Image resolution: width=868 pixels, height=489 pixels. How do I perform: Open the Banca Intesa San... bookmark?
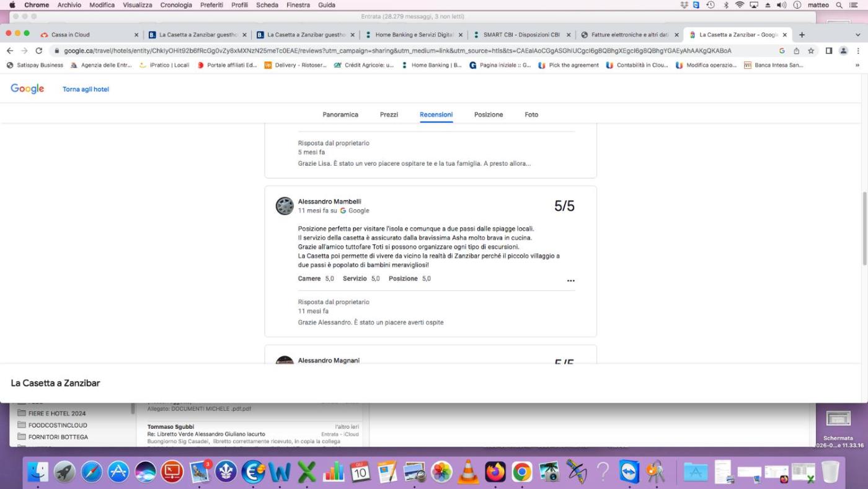[x=773, y=65]
